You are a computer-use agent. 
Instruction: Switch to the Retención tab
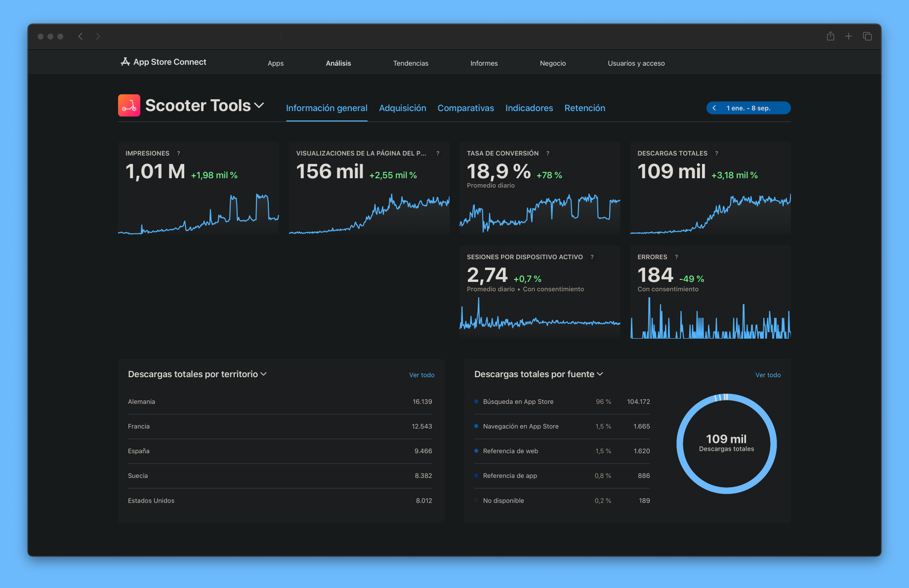[585, 108]
